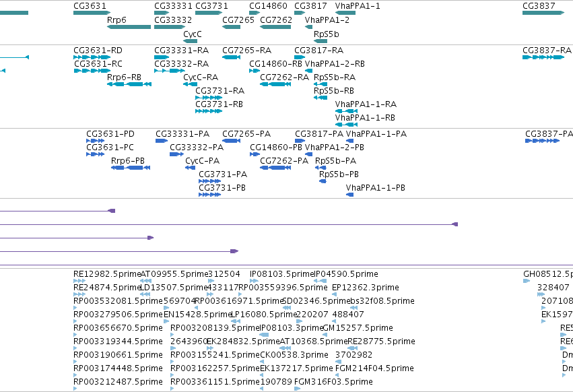
Task: Click protein CG3817-PA
Action: (319, 134)
